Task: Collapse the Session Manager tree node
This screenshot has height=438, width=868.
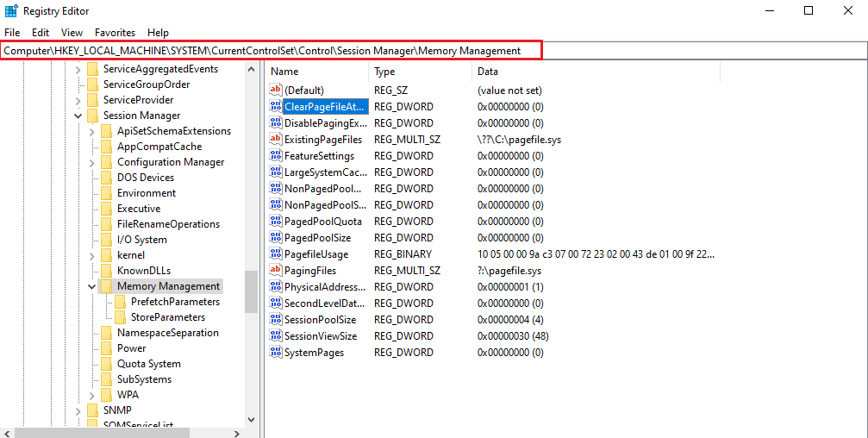Action: click(78, 116)
